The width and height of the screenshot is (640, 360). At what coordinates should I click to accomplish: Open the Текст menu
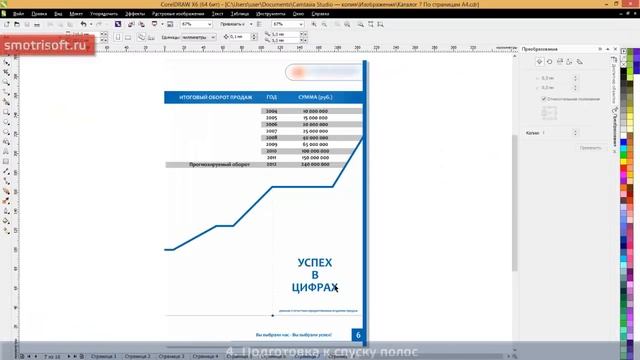[218, 14]
